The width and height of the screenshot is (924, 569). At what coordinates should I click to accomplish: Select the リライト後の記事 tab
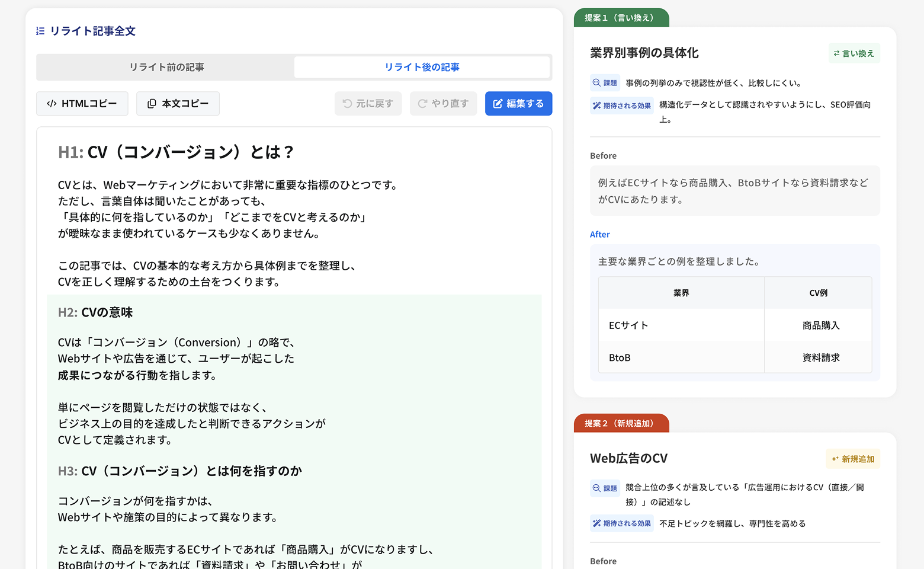pyautogui.click(x=422, y=67)
